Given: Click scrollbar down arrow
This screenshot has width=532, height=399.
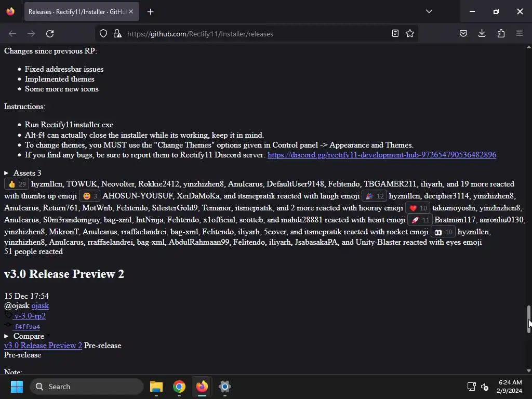Looking at the screenshot, I should point(528,371).
